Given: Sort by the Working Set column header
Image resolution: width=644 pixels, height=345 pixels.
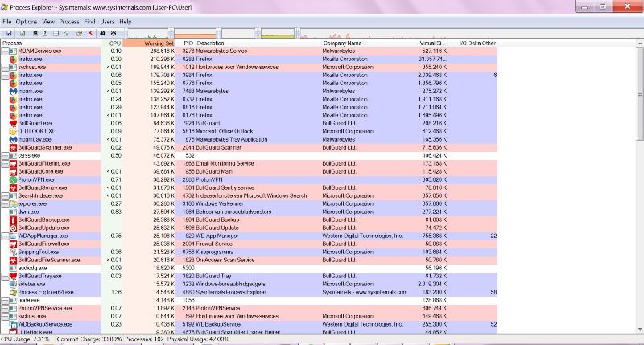Looking at the screenshot, I should point(149,43).
